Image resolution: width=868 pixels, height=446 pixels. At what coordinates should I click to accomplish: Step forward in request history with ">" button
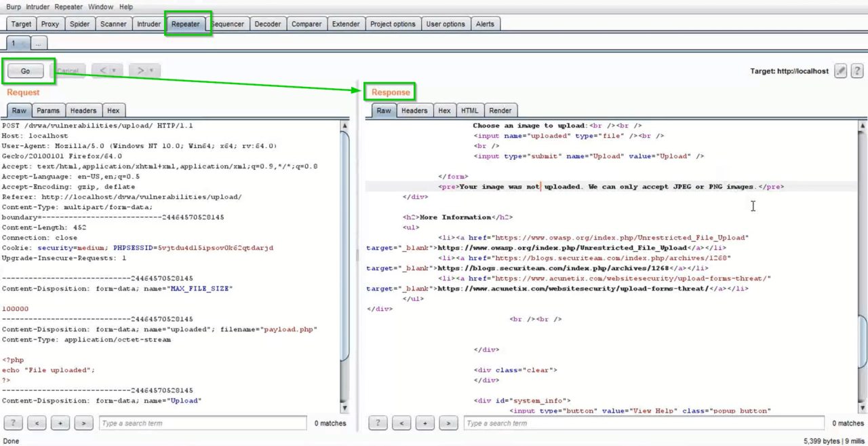140,70
